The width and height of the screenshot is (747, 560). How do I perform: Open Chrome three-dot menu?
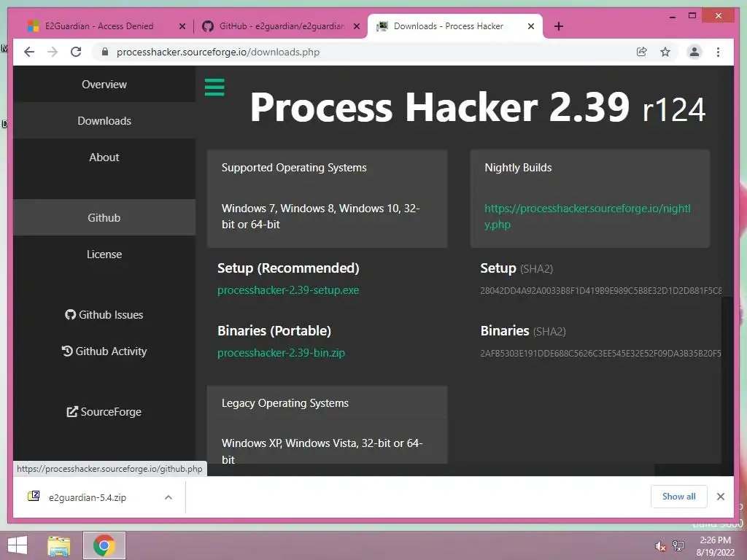click(718, 52)
